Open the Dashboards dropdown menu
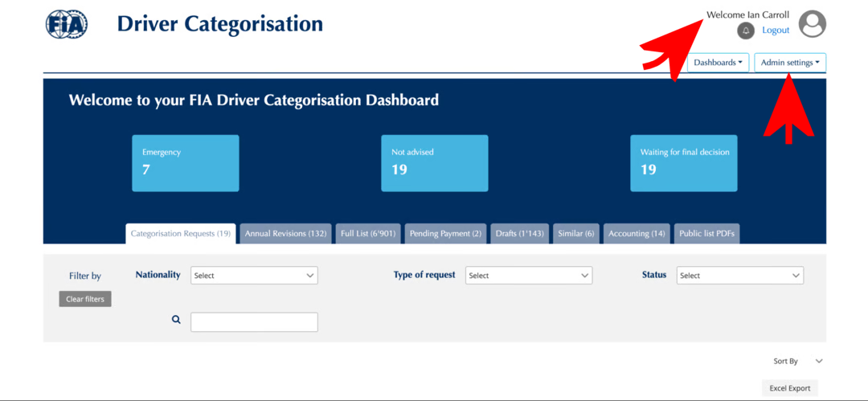 [718, 63]
